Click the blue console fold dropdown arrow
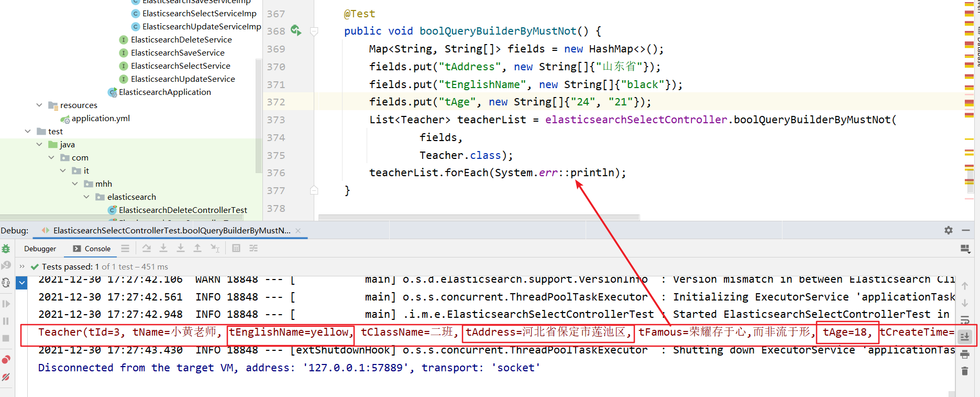The image size is (980, 397). (x=21, y=284)
